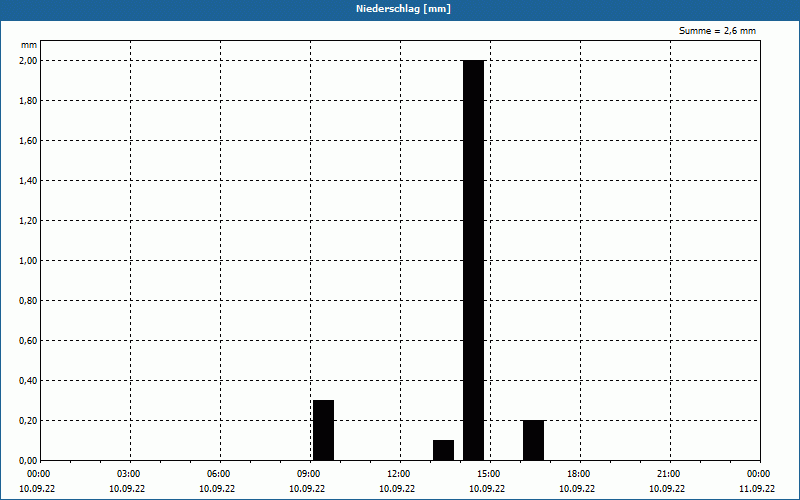Click the 1,40 y-axis label
This screenshot has height=500, width=800.
[x=28, y=181]
